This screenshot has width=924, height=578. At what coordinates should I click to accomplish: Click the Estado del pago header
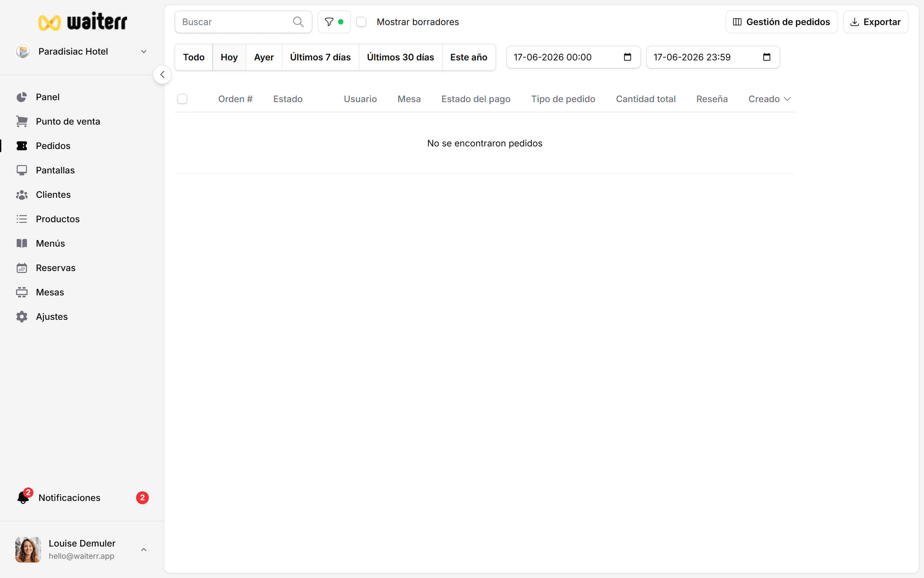pos(476,99)
